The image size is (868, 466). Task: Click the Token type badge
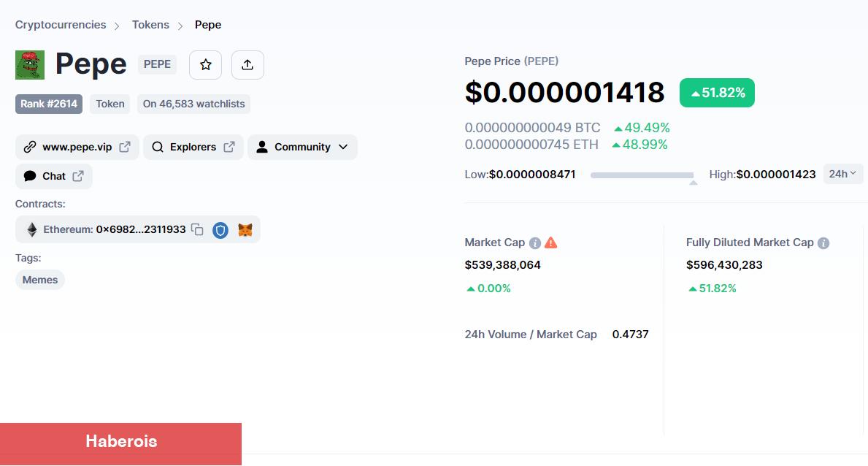click(x=110, y=104)
